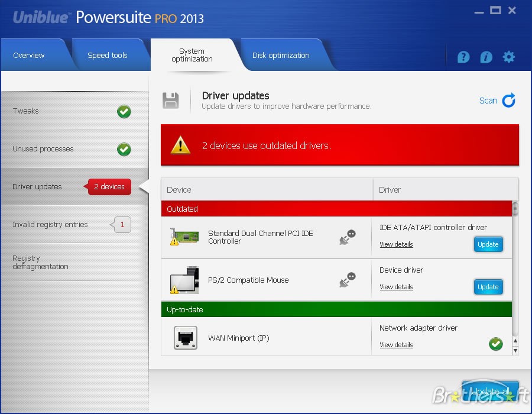Click '2 devices use outdated drivers.' message
532x414 pixels.
pos(267,145)
